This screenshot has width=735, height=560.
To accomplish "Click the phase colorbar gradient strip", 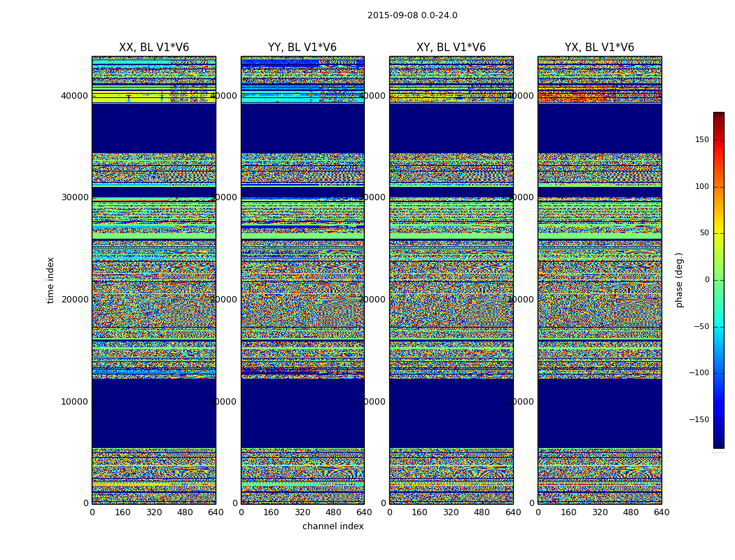I will coord(718,280).
